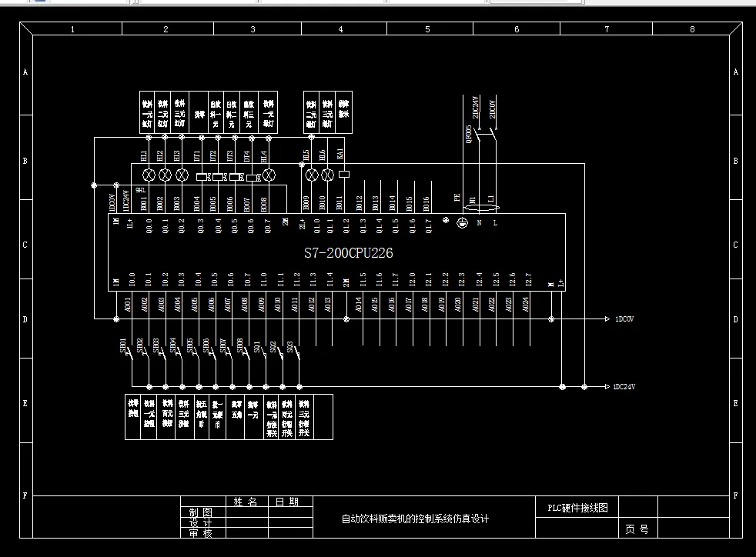Viewport: 756px width, 557px height.
Task: Select the PE ground terminal symbol
Action: 462,222
